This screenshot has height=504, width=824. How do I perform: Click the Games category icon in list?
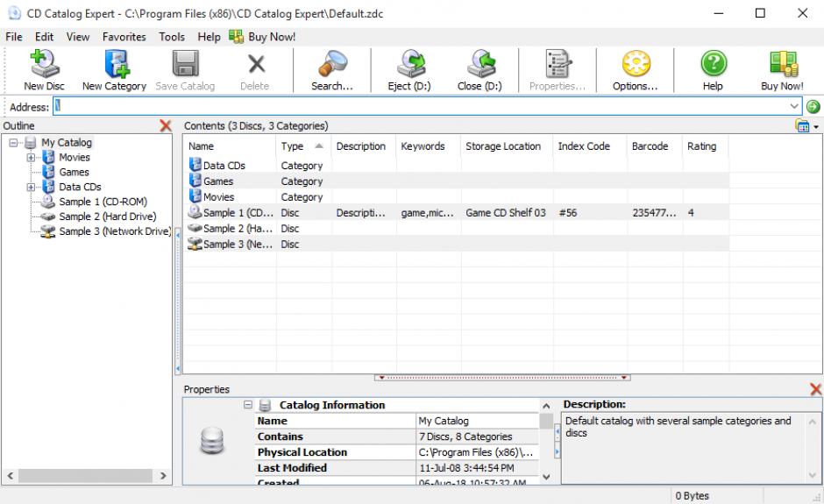(195, 181)
